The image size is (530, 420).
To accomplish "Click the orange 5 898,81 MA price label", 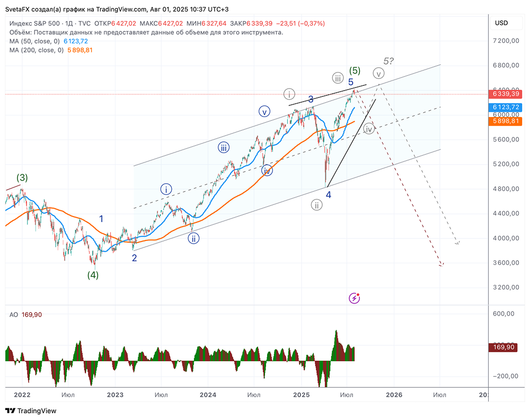I will click(505, 121).
